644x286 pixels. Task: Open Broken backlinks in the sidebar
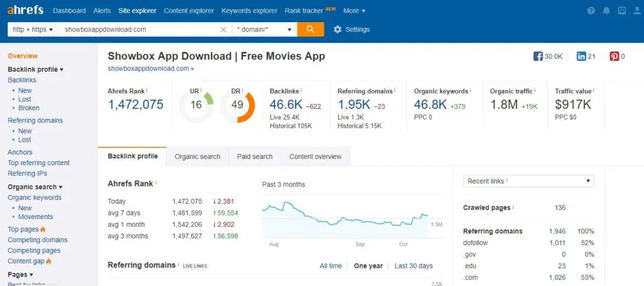click(29, 108)
